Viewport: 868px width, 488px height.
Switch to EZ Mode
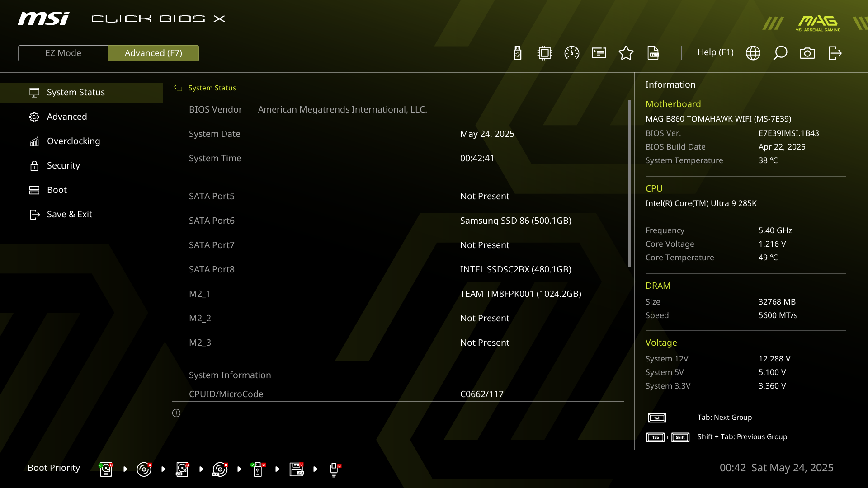click(x=63, y=53)
